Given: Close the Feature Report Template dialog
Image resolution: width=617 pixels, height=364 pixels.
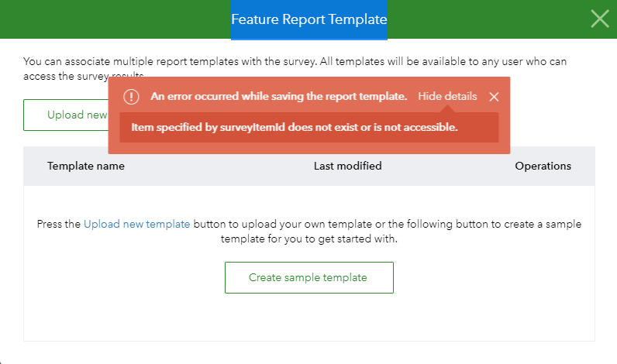Looking at the screenshot, I should pyautogui.click(x=600, y=19).
